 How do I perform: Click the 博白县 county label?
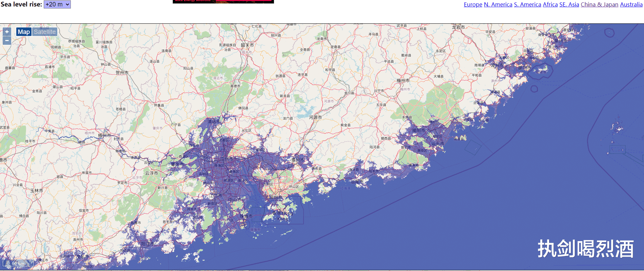24,216
